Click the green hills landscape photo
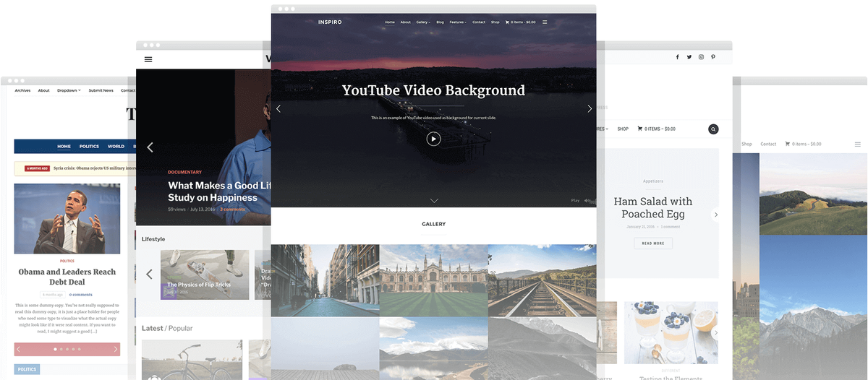Image resolution: width=868 pixels, height=380 pixels. click(x=812, y=194)
